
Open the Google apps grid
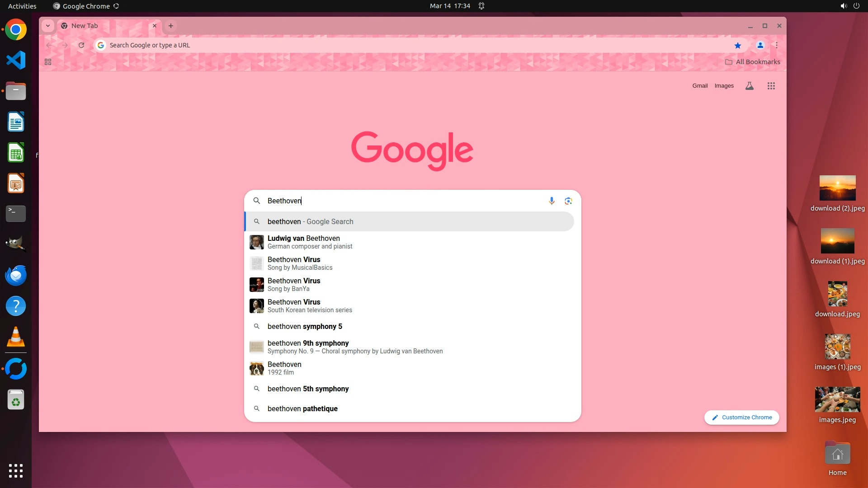771,86
